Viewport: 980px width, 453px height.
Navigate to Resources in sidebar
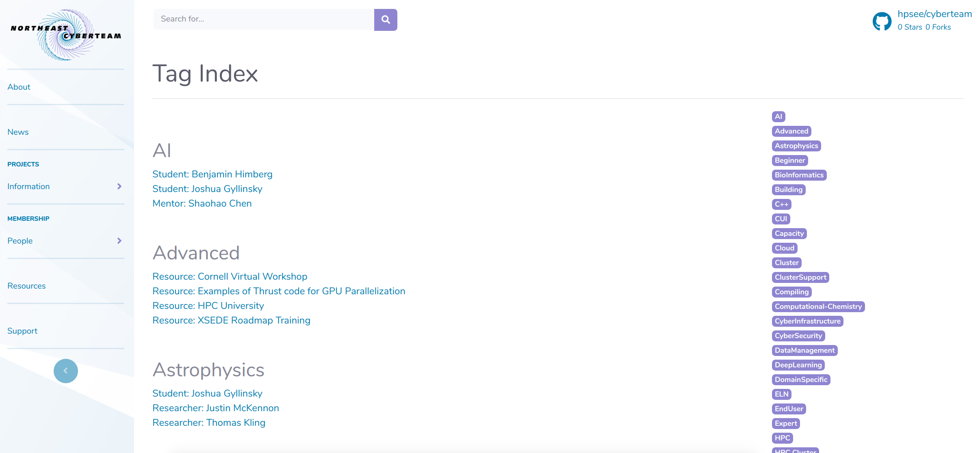[26, 286]
